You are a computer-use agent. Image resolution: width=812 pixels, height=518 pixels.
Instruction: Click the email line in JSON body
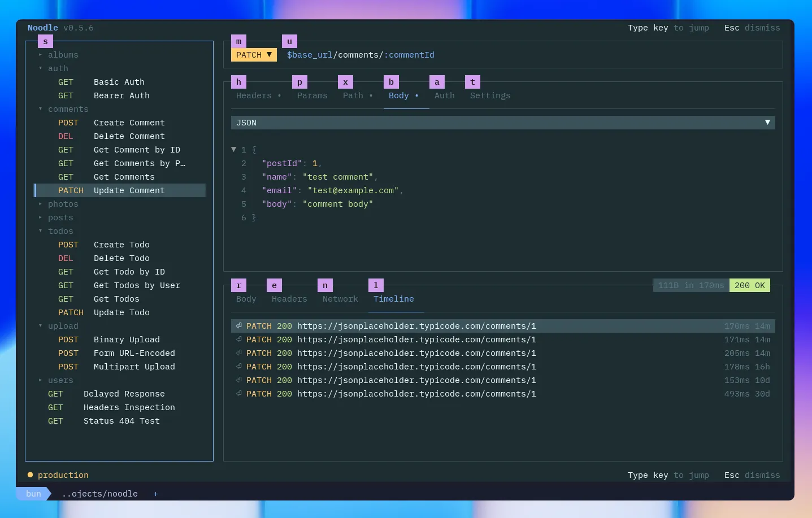tap(332, 190)
